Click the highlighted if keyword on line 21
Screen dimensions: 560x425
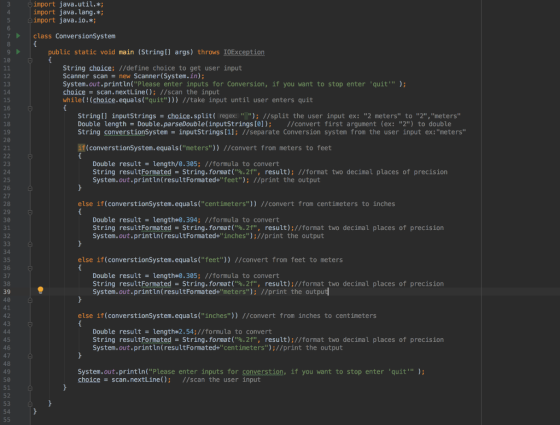click(x=81, y=148)
